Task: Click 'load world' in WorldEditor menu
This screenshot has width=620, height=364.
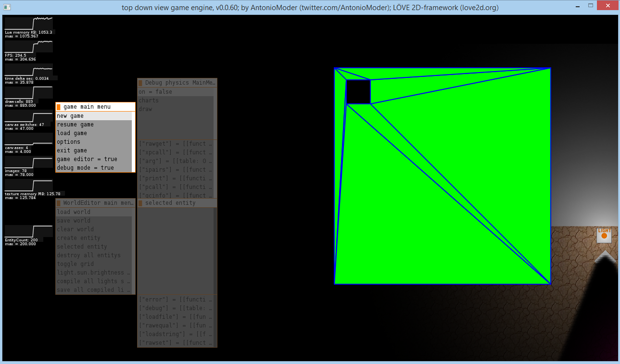Action: (x=94, y=212)
